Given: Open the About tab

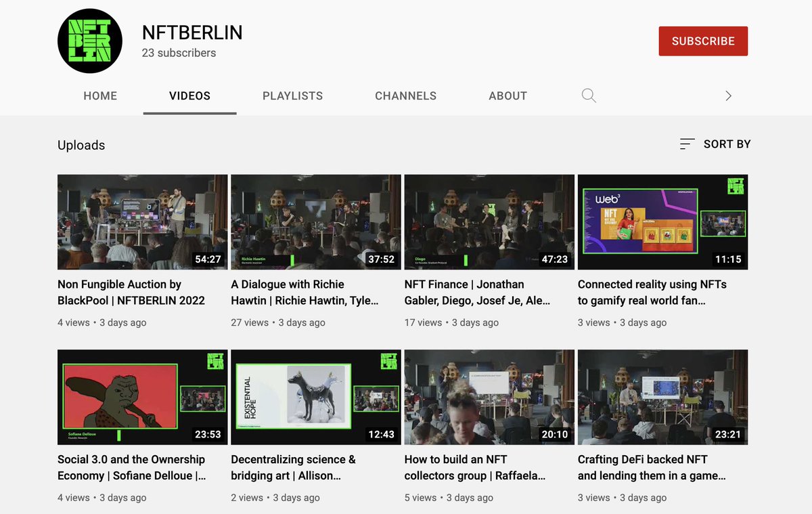Looking at the screenshot, I should (x=507, y=95).
